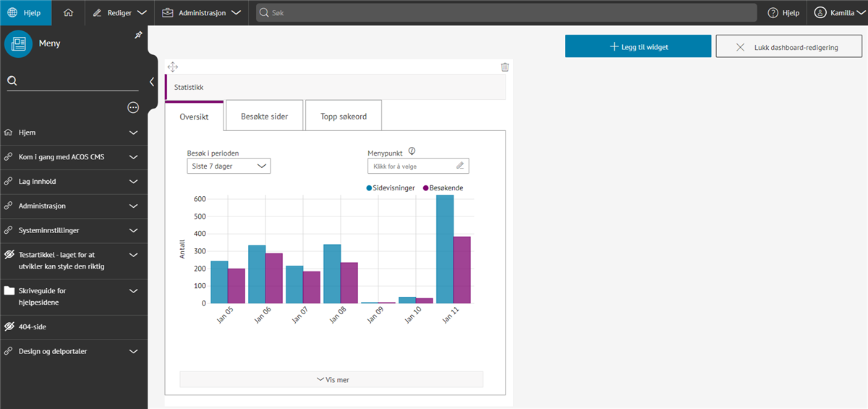Expand Vis mer at widget bottom
Image resolution: width=868 pixels, height=409 pixels.
331,379
